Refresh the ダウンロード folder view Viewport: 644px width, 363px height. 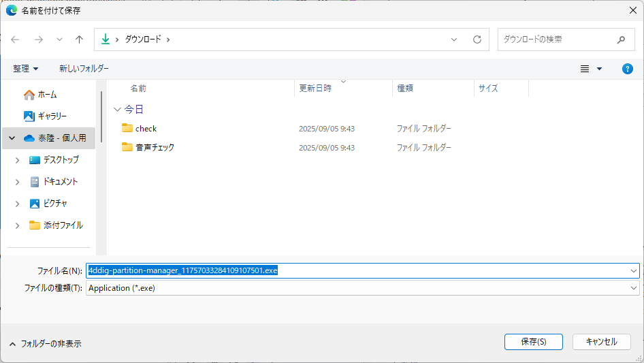click(477, 40)
